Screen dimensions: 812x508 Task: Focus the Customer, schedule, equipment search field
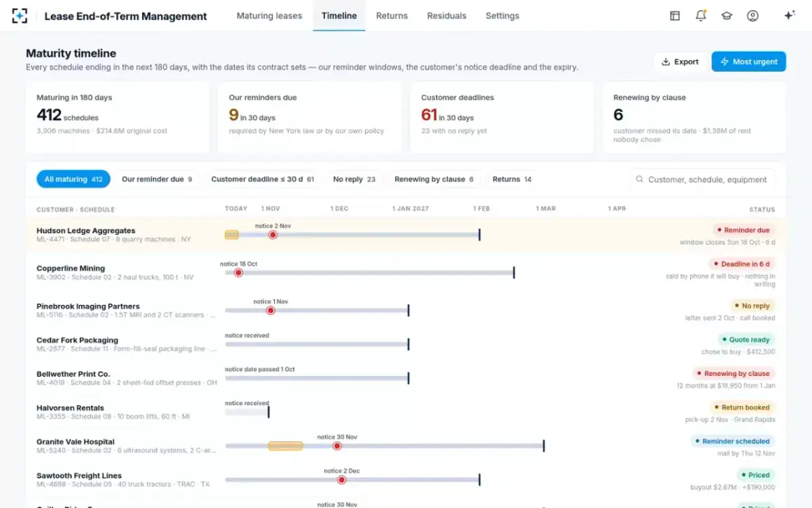pos(702,179)
